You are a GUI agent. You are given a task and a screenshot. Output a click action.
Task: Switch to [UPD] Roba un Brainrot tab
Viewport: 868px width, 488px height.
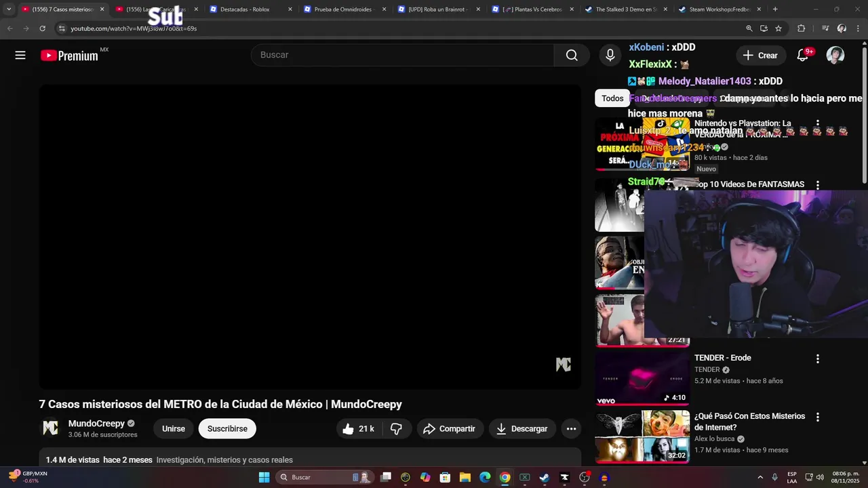(437, 9)
